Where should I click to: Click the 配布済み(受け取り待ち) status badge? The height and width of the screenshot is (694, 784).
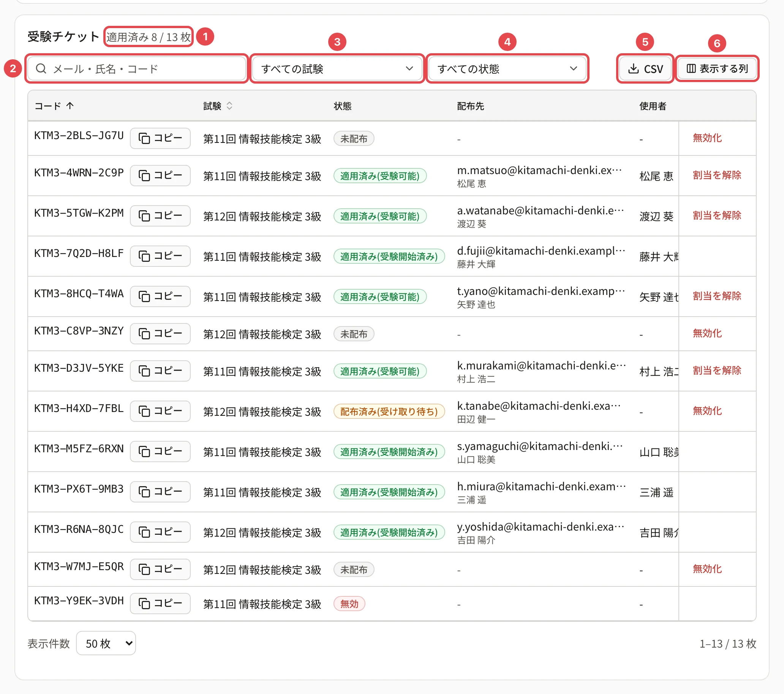pos(389,412)
